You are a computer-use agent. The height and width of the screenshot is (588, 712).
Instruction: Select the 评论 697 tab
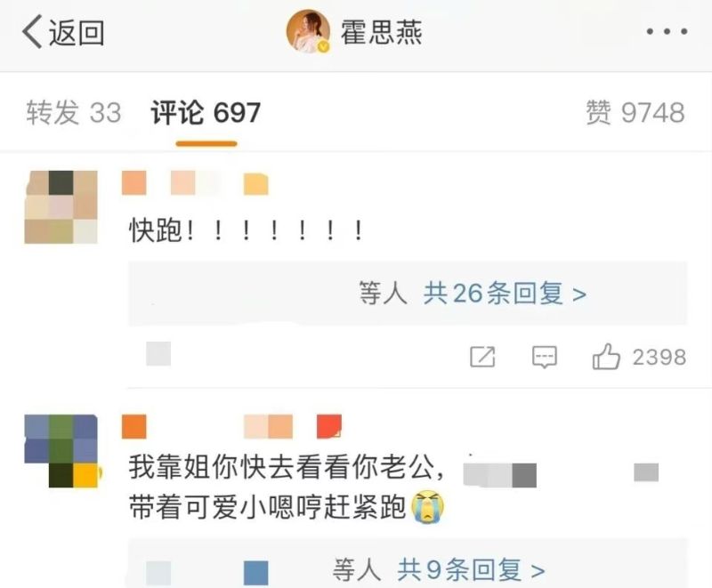206,112
